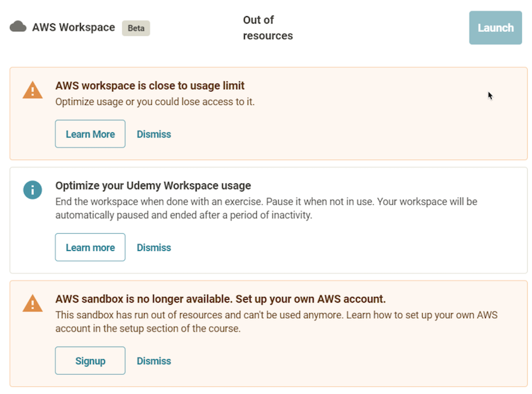Open Learn More in usage limit alert
The width and height of the screenshot is (532, 394).
point(90,134)
